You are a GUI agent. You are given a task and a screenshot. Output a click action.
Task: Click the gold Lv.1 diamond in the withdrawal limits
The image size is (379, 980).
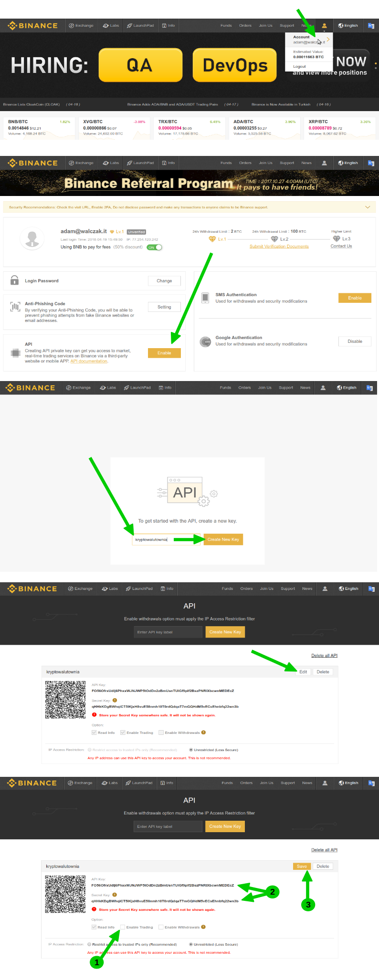coord(212,239)
